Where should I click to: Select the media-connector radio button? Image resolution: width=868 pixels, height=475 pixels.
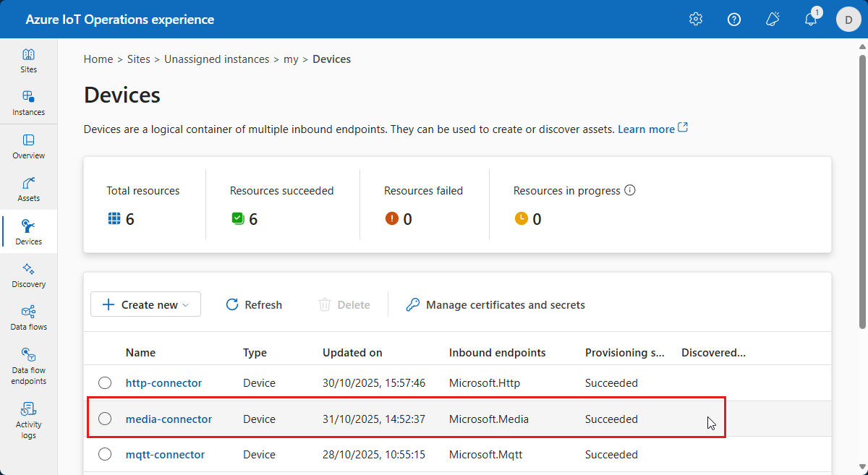click(105, 419)
